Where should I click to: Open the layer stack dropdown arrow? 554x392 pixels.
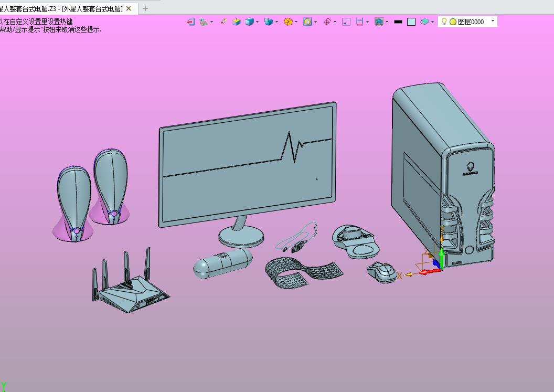coord(432,22)
